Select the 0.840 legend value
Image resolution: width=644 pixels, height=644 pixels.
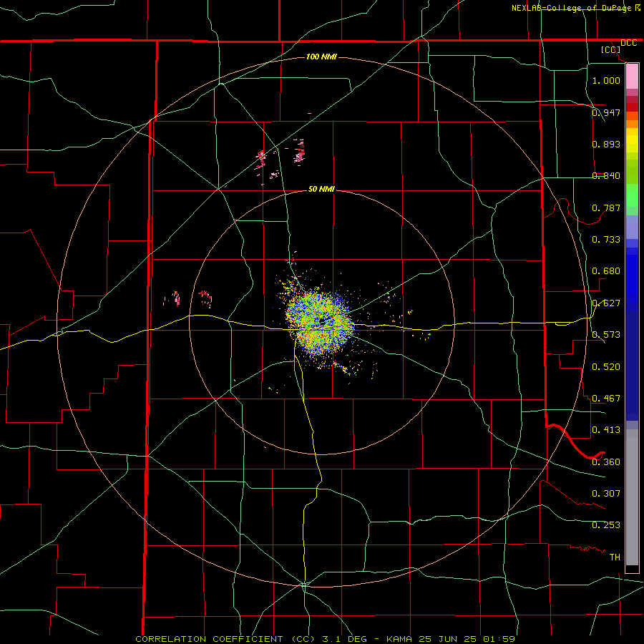(606, 176)
